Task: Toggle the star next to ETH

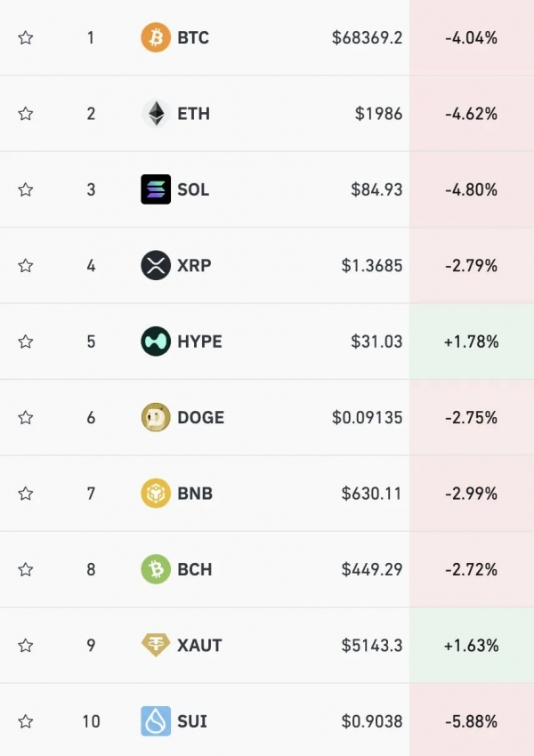Action: click(x=26, y=114)
